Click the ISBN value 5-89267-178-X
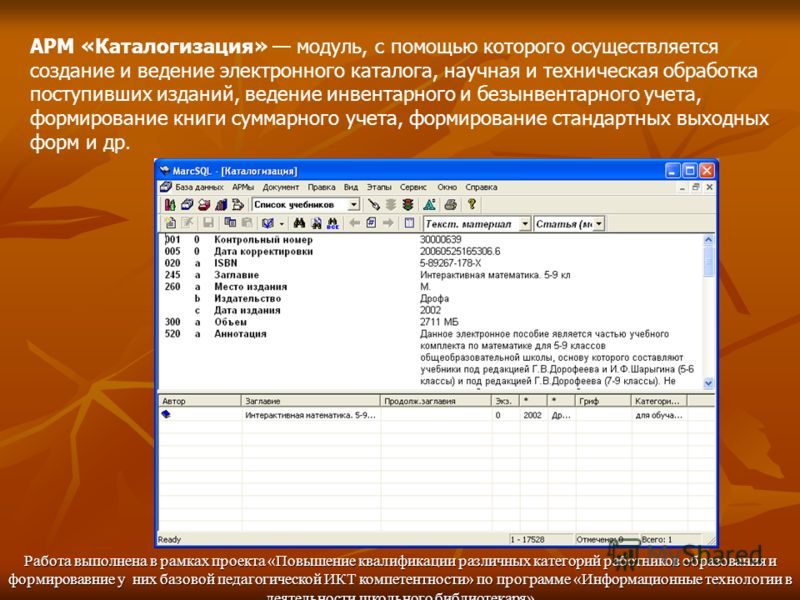The height and width of the screenshot is (600, 800). pyautogui.click(x=450, y=263)
